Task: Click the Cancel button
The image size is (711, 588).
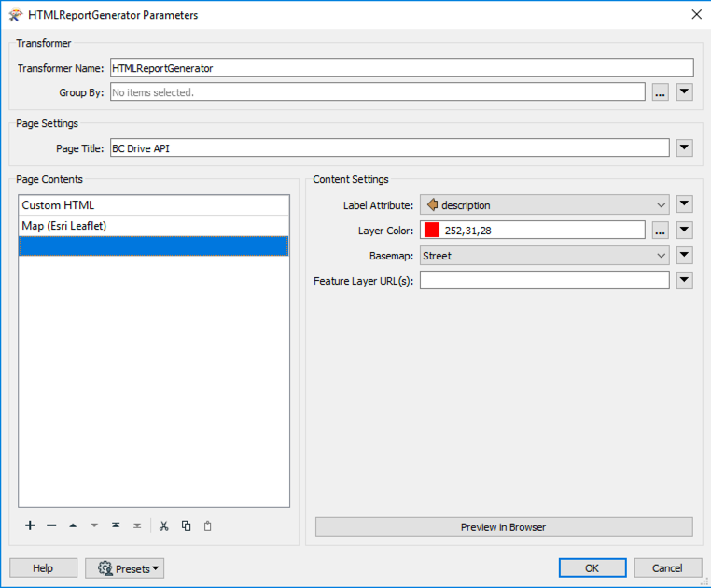Action: click(x=667, y=568)
